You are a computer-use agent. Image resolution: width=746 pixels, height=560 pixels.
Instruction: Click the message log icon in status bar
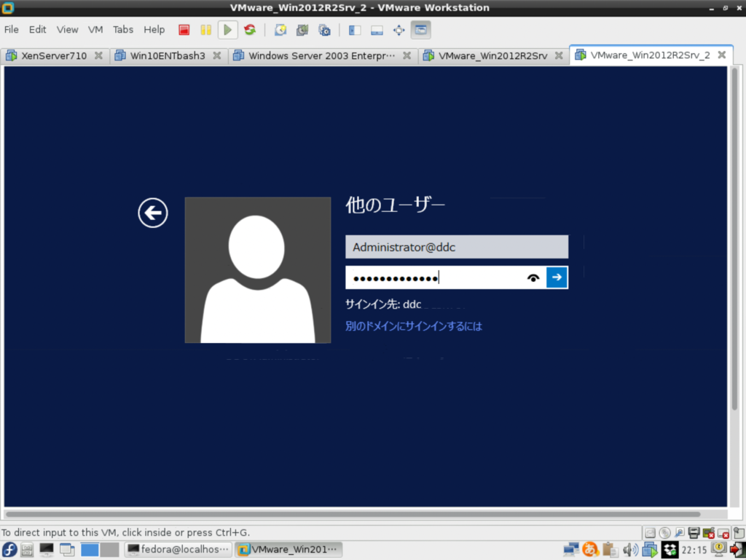click(738, 533)
